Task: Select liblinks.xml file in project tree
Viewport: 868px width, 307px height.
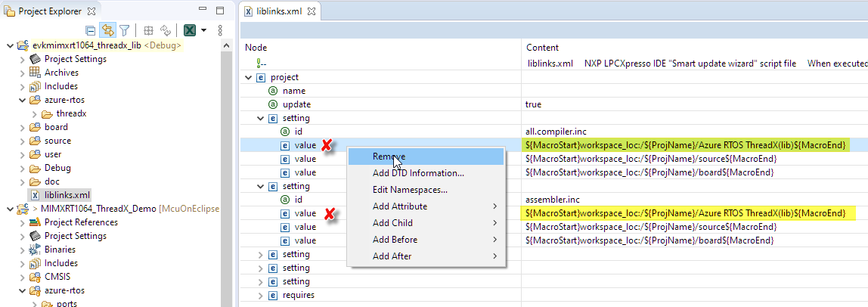Action: (67, 195)
